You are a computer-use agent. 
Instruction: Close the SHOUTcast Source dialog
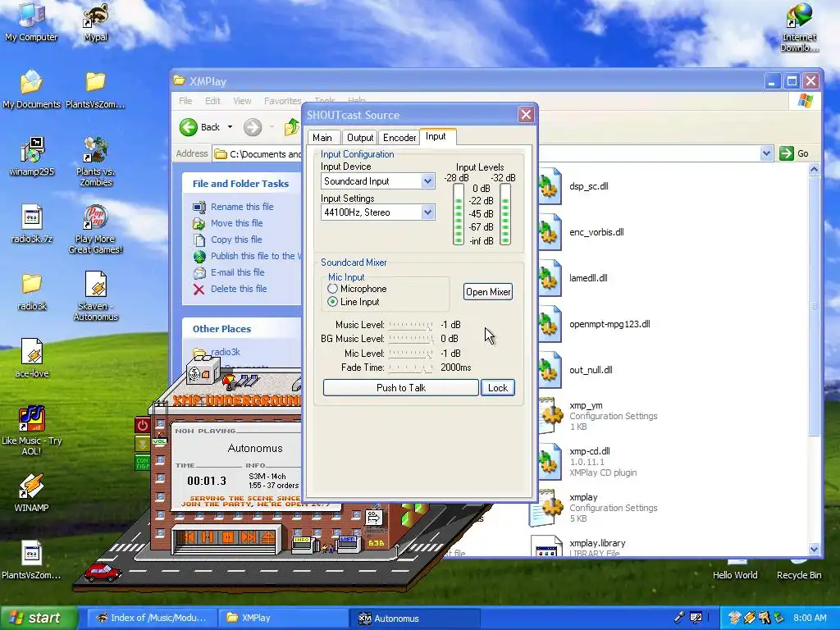526,115
